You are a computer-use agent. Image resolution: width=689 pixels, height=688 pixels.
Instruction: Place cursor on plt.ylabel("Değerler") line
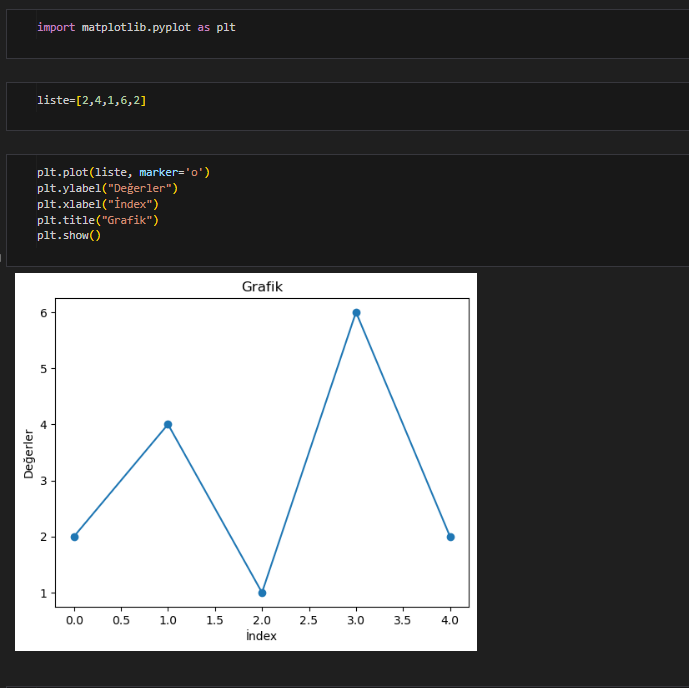pyautogui.click(x=107, y=188)
